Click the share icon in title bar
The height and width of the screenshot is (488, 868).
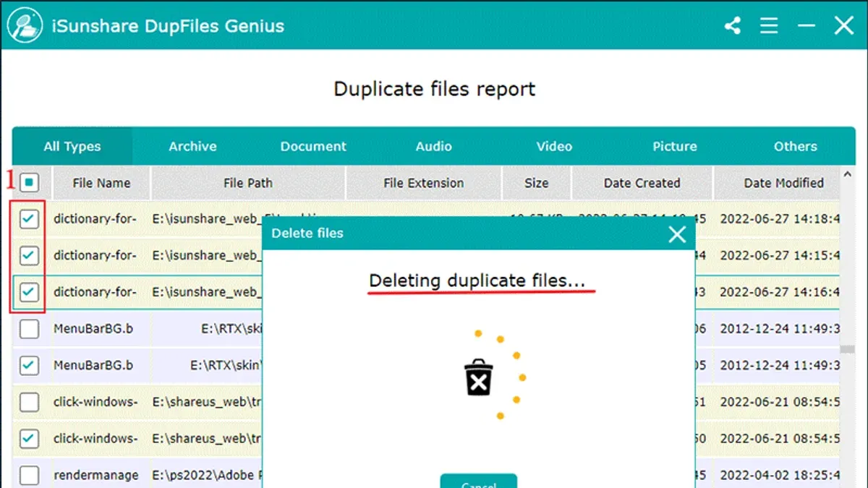pyautogui.click(x=733, y=27)
